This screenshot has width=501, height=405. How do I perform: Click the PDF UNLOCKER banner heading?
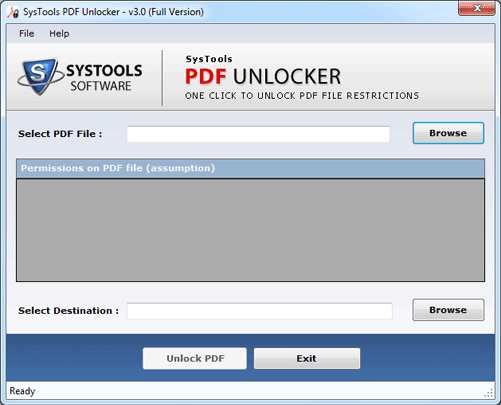point(263,76)
